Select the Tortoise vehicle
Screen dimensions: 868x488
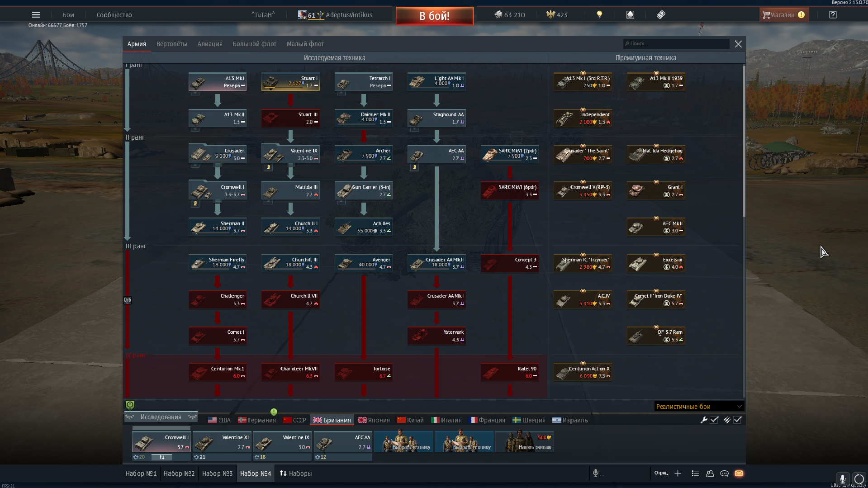(363, 372)
